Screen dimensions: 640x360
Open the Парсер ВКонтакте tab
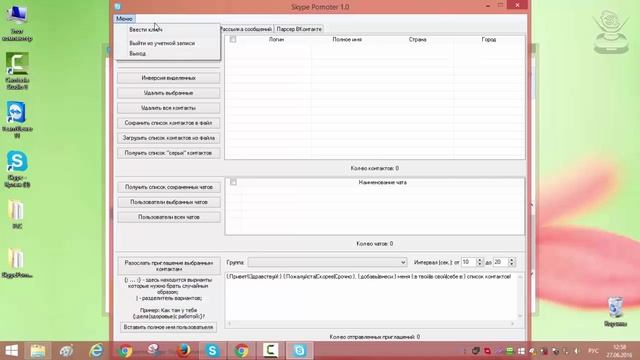point(299,29)
